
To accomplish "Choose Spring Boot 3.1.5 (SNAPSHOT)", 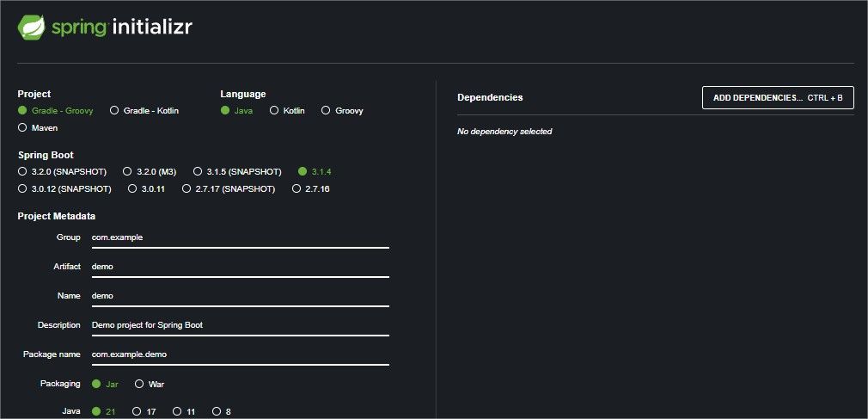I will (x=237, y=172).
